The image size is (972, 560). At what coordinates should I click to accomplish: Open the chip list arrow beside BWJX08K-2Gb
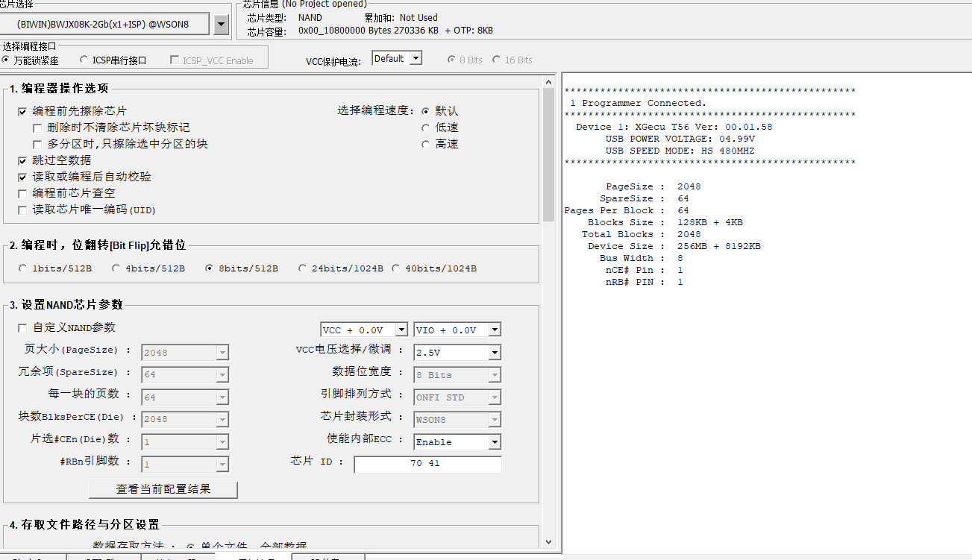tap(221, 25)
